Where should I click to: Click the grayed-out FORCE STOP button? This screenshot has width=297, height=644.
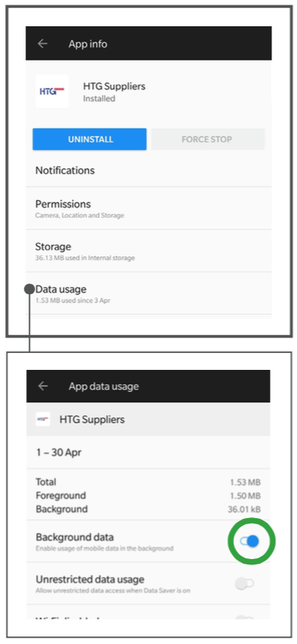(x=208, y=139)
